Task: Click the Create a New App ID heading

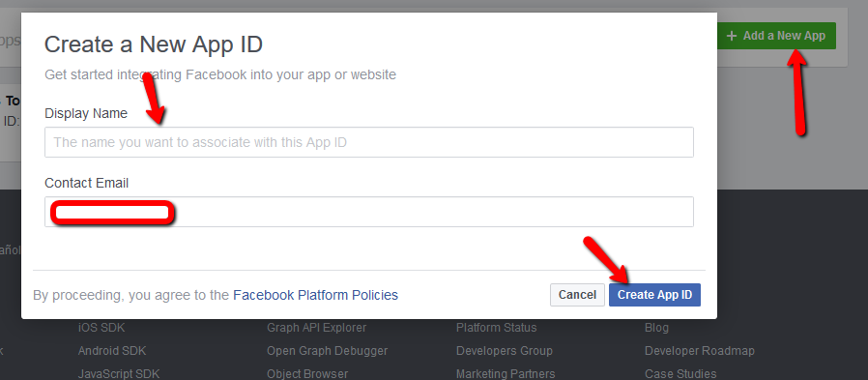Action: (154, 44)
